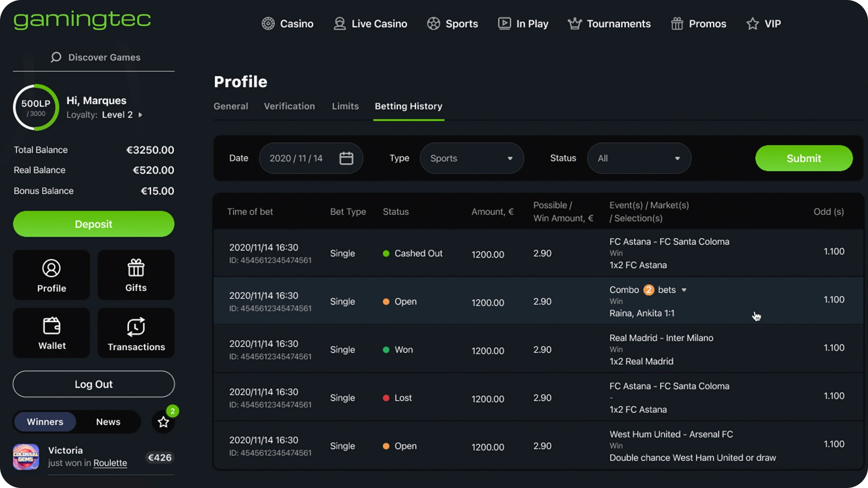Open the Transactions history tile
This screenshot has width=868, height=488.
pyautogui.click(x=136, y=333)
